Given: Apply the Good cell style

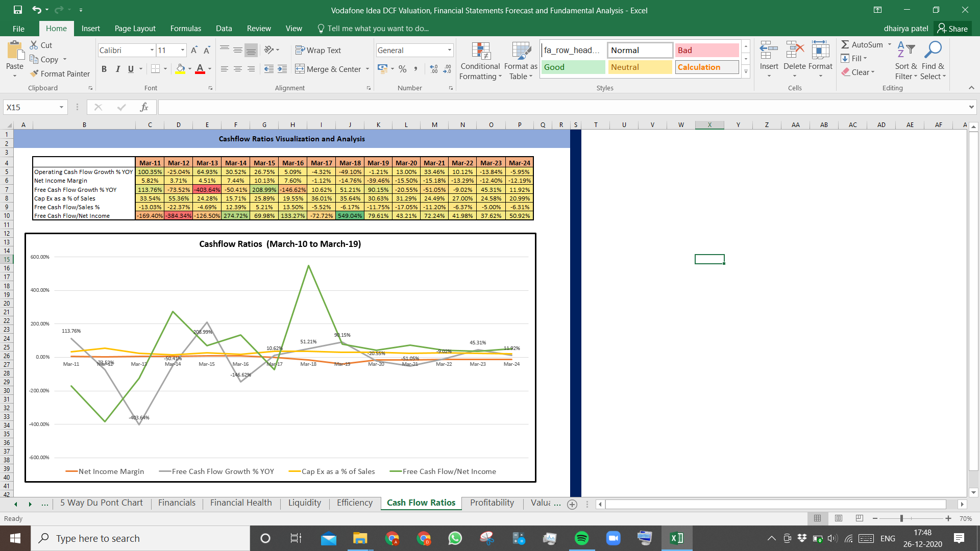Looking at the screenshot, I should pyautogui.click(x=573, y=67).
